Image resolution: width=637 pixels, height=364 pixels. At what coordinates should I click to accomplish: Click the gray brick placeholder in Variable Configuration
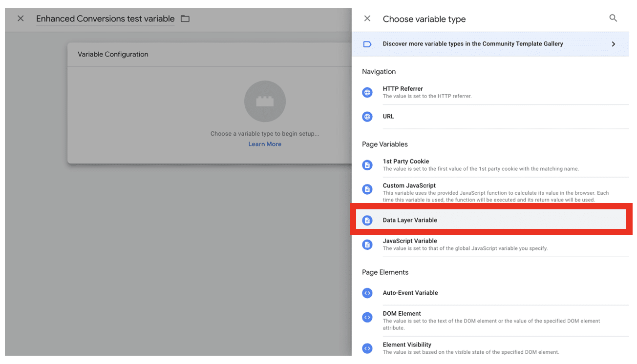[265, 101]
